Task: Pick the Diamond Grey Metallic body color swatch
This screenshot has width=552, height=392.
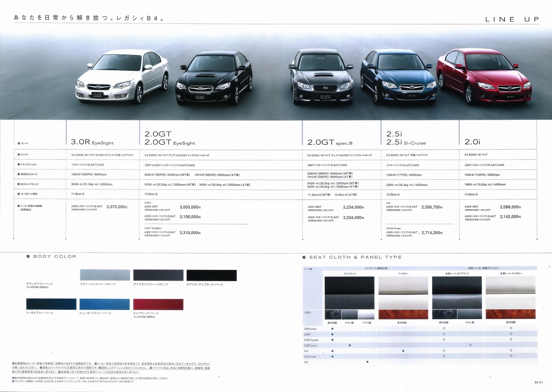Action: click(x=158, y=275)
